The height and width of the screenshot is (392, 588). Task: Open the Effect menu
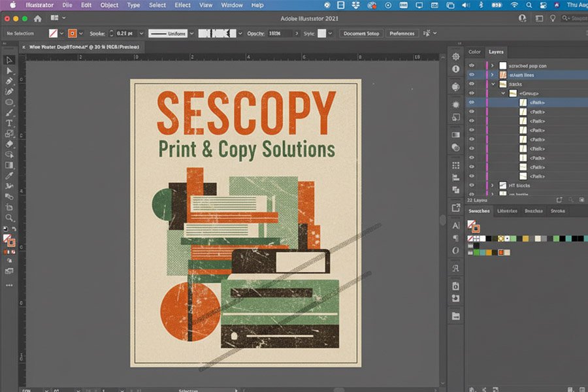pyautogui.click(x=182, y=5)
